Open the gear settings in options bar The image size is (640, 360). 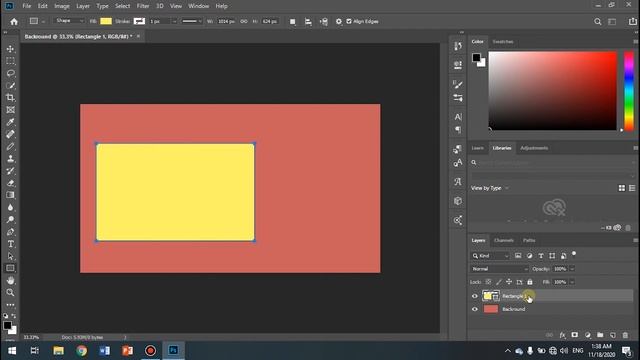point(339,22)
